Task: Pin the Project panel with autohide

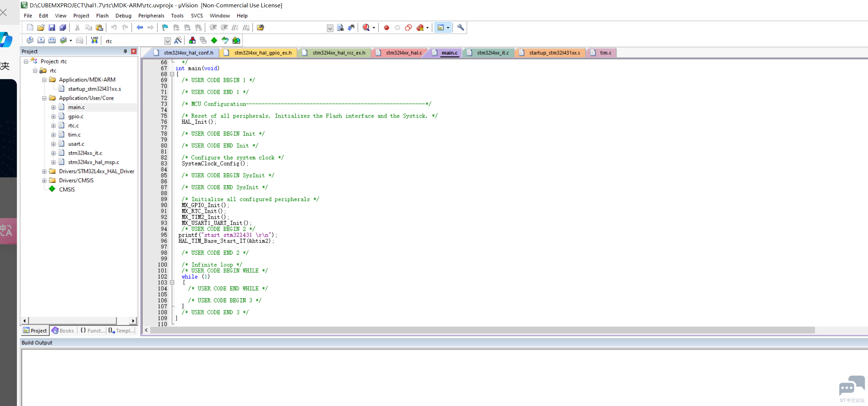Action: pyautogui.click(x=125, y=51)
